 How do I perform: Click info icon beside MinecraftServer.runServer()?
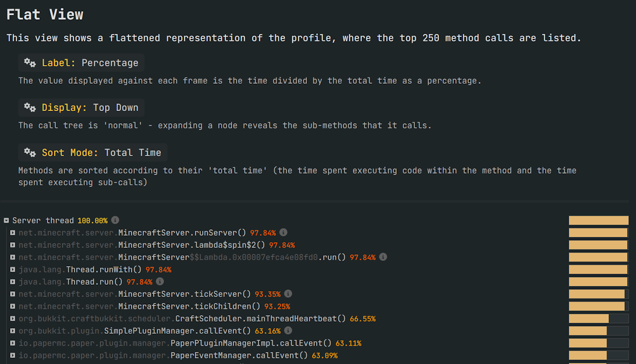[284, 233]
